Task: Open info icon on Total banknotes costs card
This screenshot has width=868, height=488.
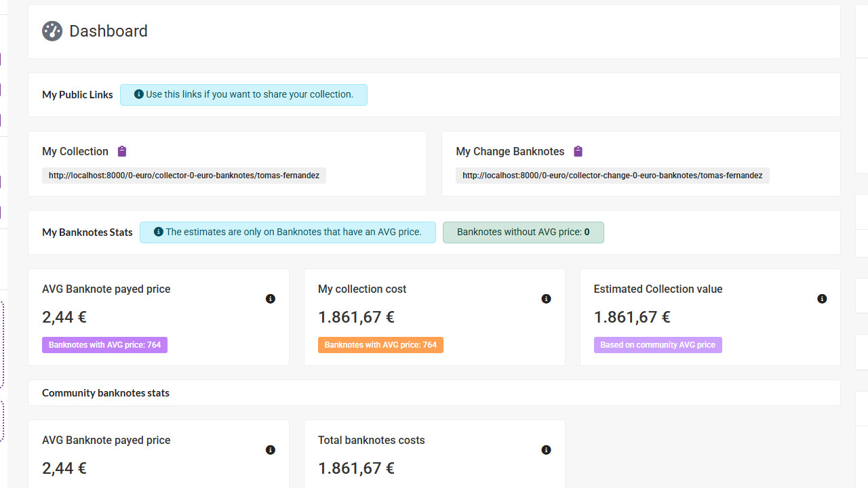Action: pyautogui.click(x=546, y=450)
